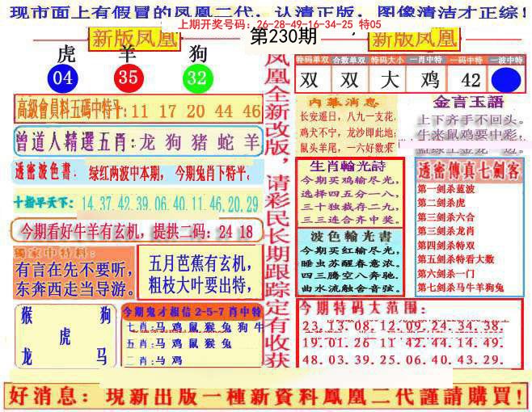This screenshot has height=412, width=532.
Task: Click the '大' cell under 特码大小
Action: click(389, 80)
